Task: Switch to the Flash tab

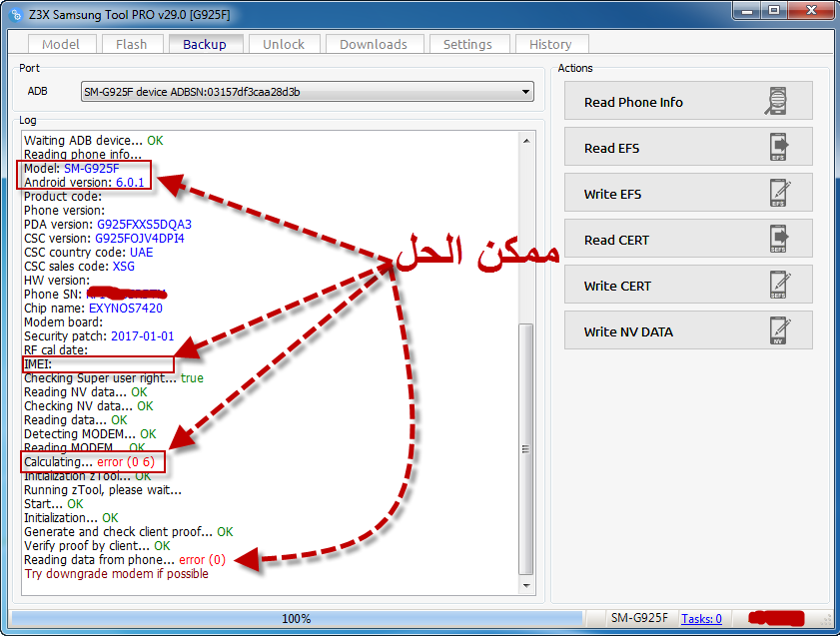Action: click(132, 45)
